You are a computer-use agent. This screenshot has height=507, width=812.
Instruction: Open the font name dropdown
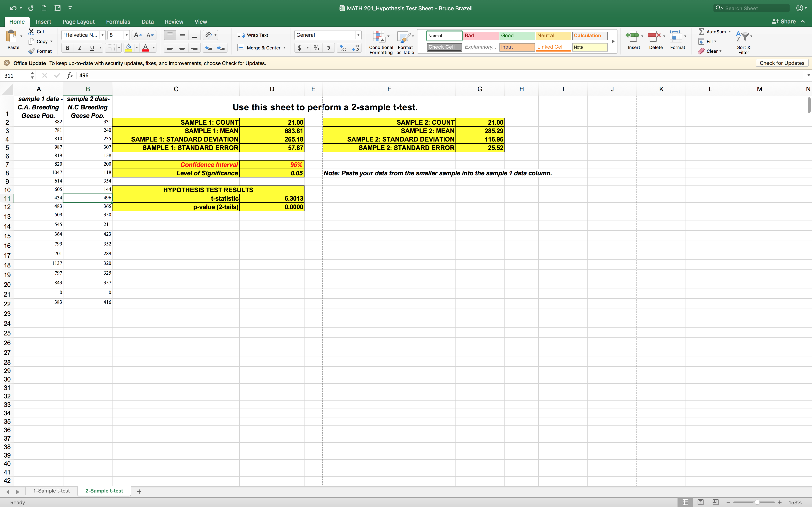[x=102, y=35]
